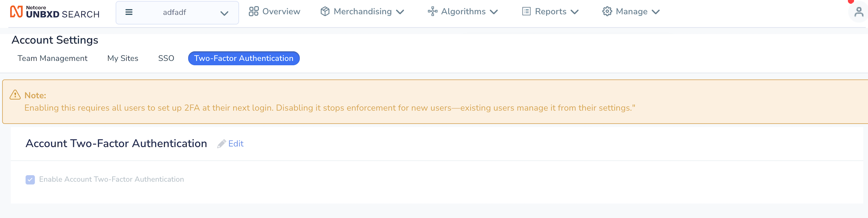Expand the Algorithms dropdown chevron
Screen dimensions: 868x218
494,12
